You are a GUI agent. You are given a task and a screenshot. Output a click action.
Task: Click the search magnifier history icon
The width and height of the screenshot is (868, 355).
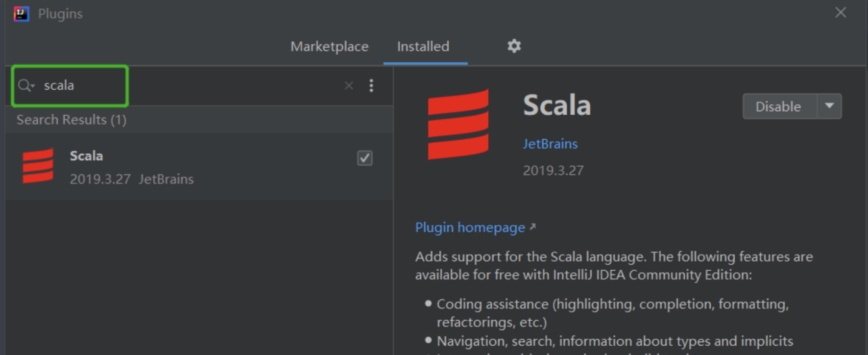[x=26, y=86]
